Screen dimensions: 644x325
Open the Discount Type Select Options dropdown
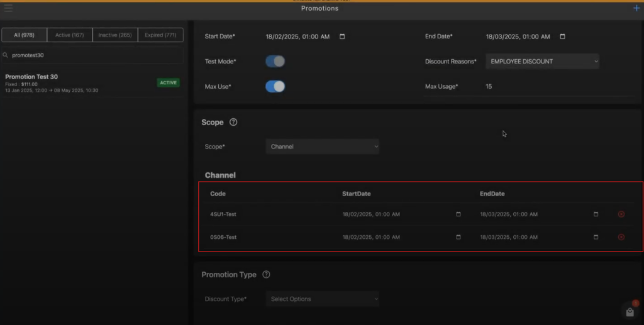click(x=323, y=299)
